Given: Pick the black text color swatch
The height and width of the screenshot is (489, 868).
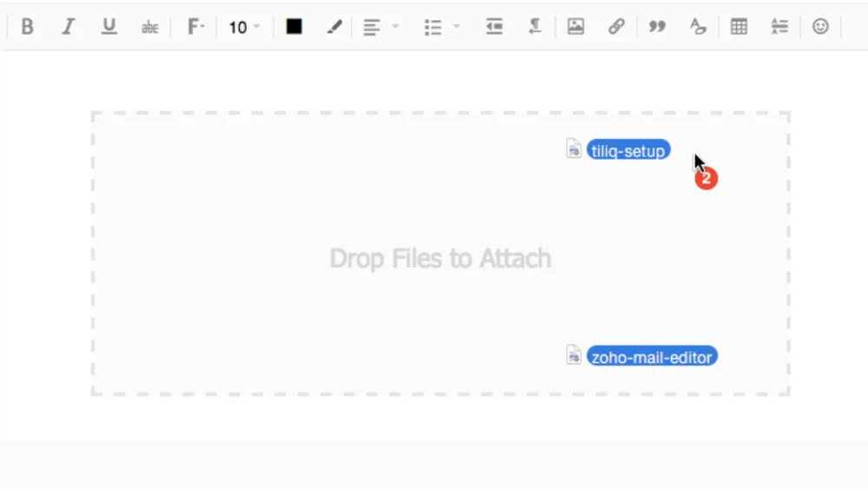Looking at the screenshot, I should click(x=294, y=26).
